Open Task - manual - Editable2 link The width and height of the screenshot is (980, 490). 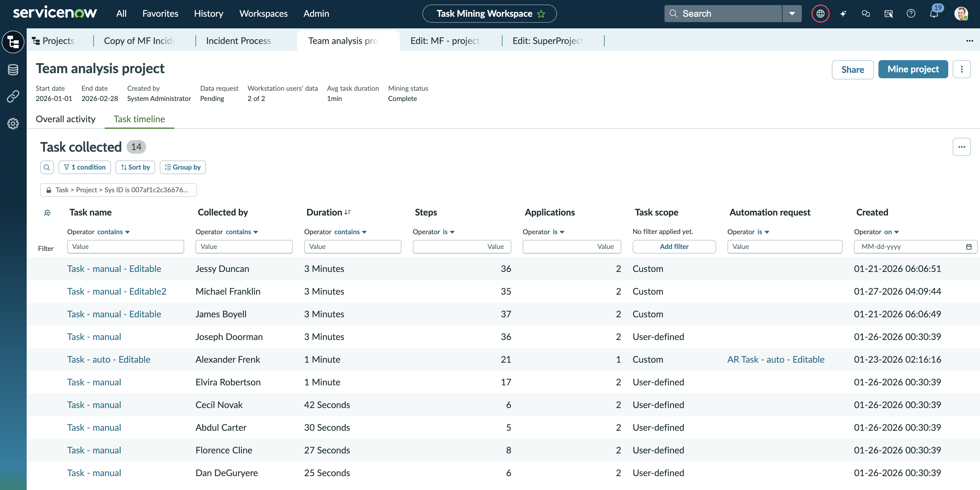tap(117, 292)
